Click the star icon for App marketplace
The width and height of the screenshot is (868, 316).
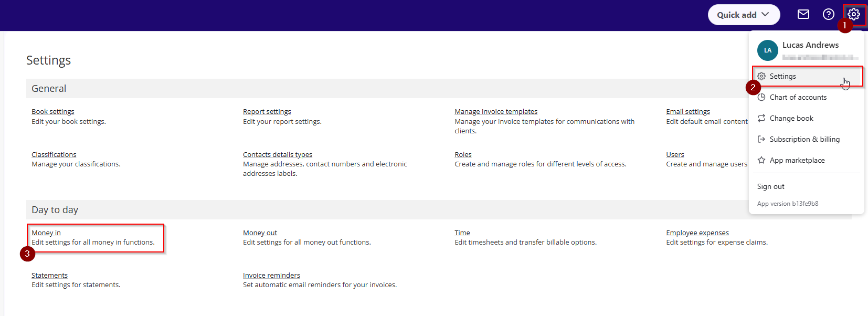tap(761, 160)
